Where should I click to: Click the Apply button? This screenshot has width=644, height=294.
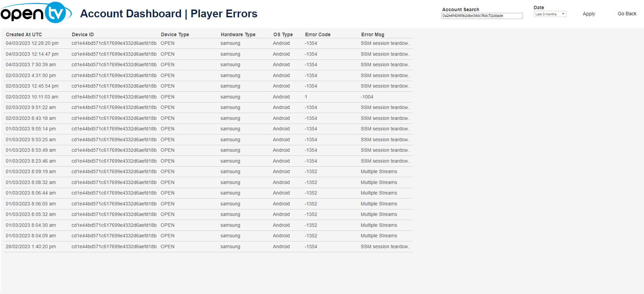[588, 14]
